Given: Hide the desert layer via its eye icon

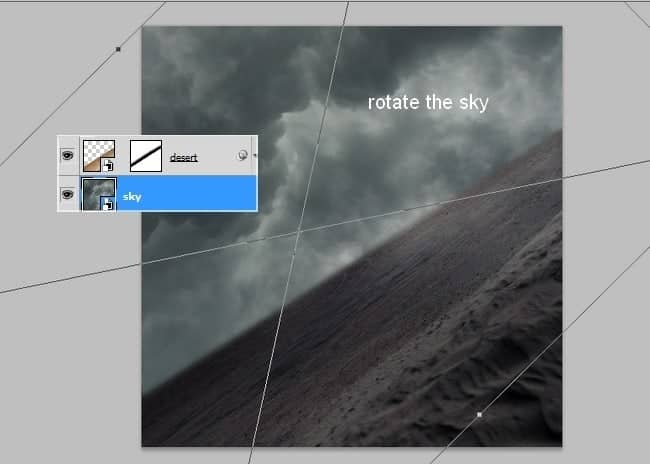Looking at the screenshot, I should pyautogui.click(x=68, y=155).
